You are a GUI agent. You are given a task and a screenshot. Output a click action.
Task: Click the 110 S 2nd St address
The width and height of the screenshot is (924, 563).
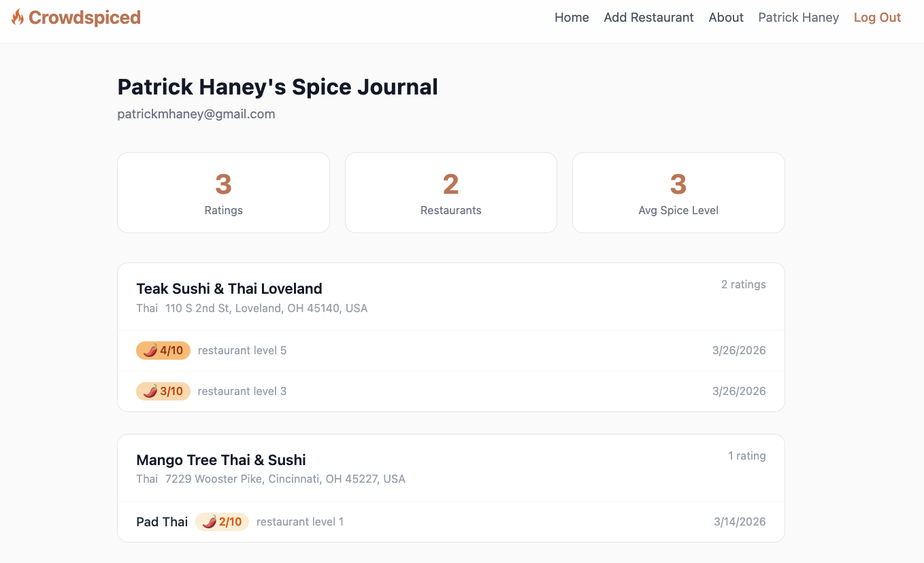(x=267, y=308)
